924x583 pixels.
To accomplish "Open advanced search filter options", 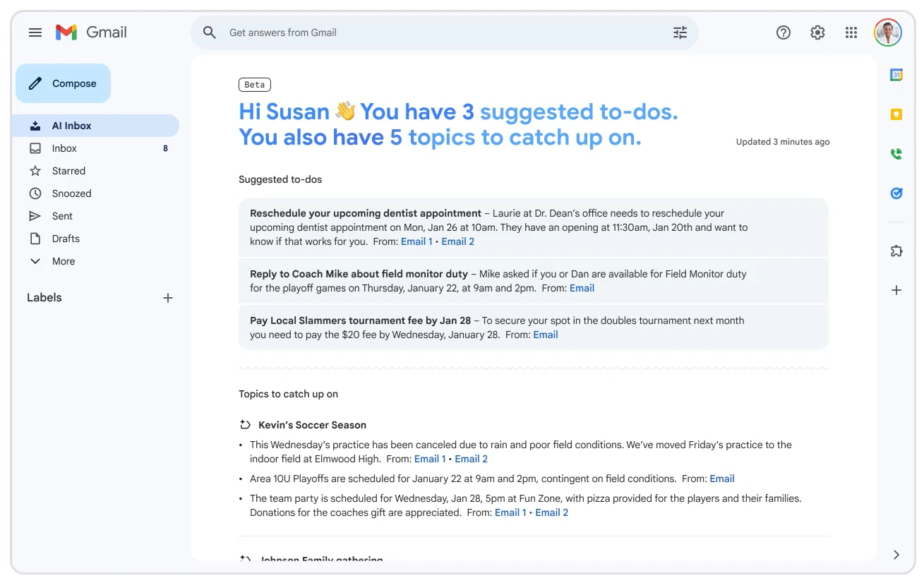I will click(x=679, y=32).
